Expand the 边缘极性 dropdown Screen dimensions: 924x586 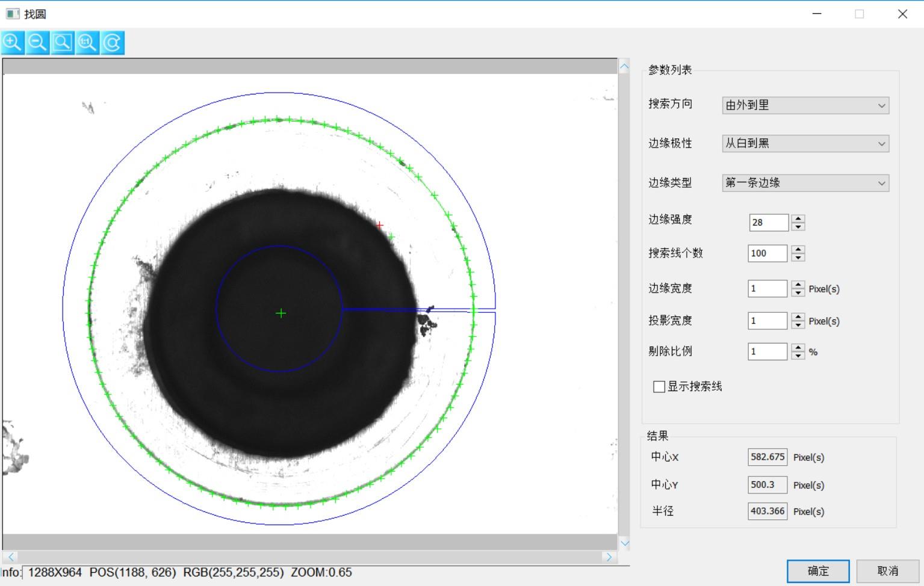805,144
